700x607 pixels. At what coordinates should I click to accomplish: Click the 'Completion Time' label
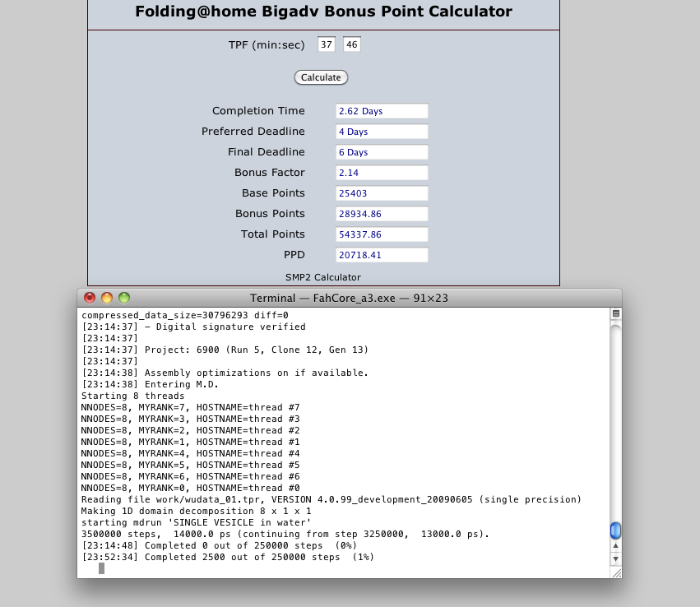tap(258, 111)
